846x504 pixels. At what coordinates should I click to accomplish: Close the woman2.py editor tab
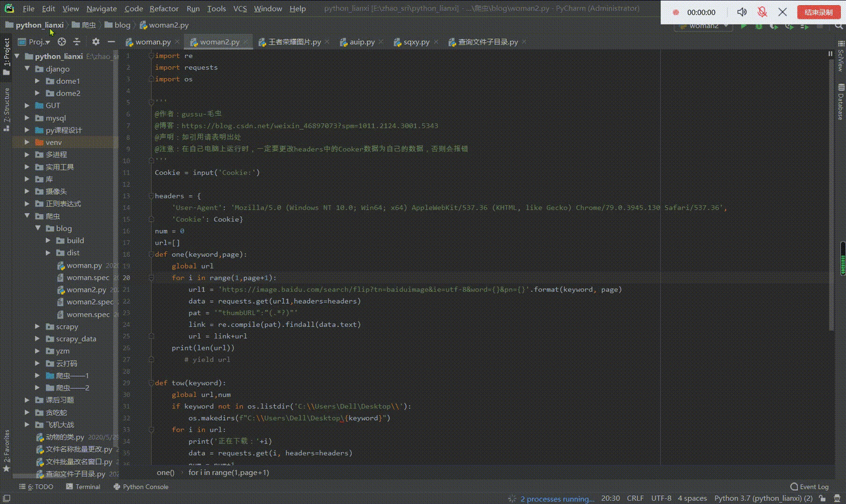246,42
